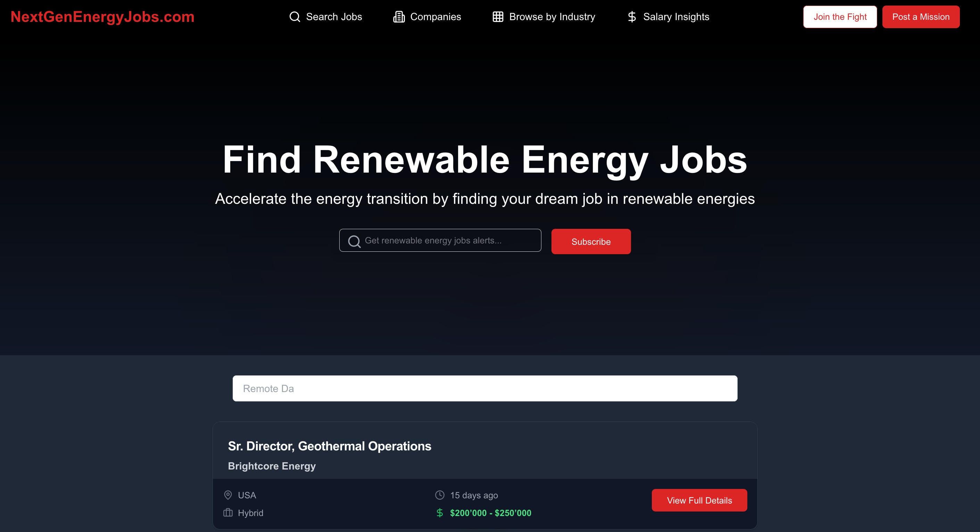This screenshot has height=532, width=980.
Task: Click the Hybrid work type text
Action: [250, 513]
